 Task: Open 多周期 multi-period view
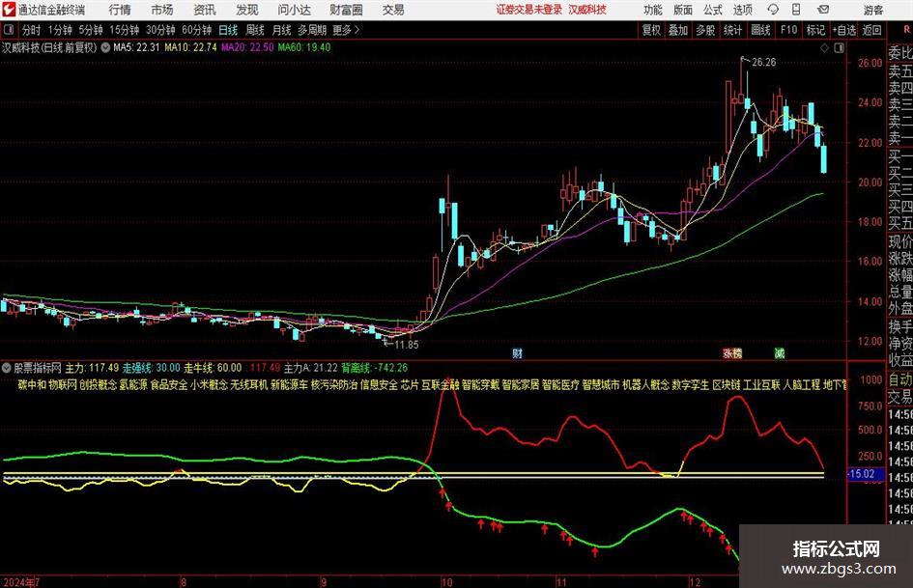click(312, 30)
